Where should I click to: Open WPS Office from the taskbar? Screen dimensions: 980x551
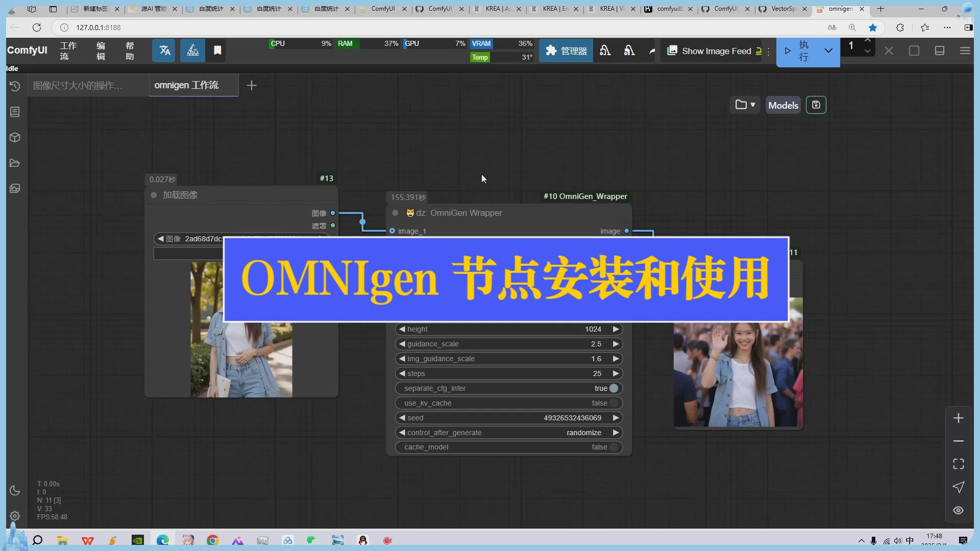coord(88,540)
